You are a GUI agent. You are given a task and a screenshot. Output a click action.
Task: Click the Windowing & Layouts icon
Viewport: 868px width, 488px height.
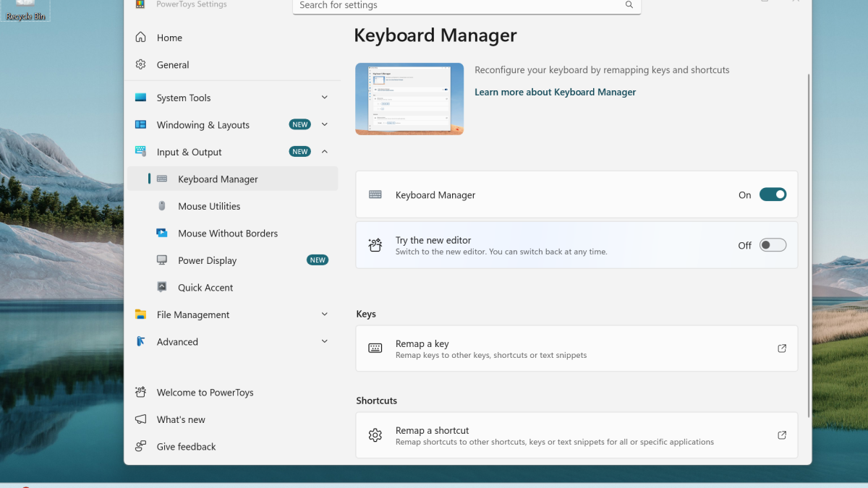tap(140, 124)
